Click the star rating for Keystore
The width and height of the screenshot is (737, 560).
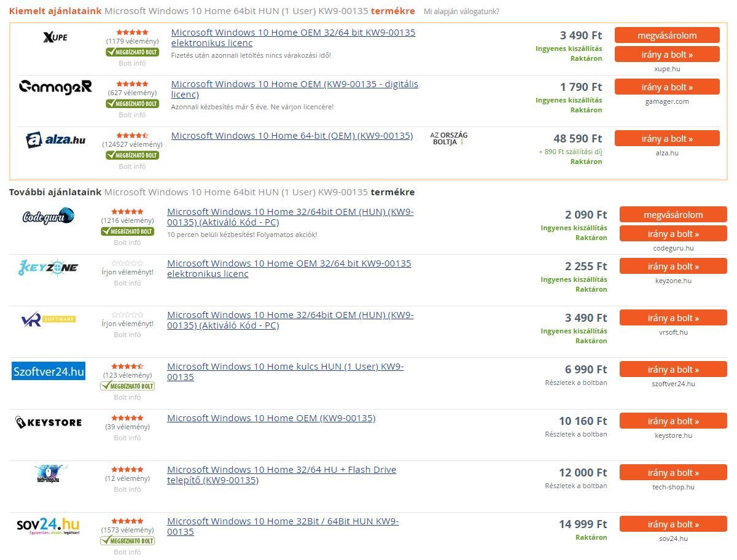pos(127,418)
